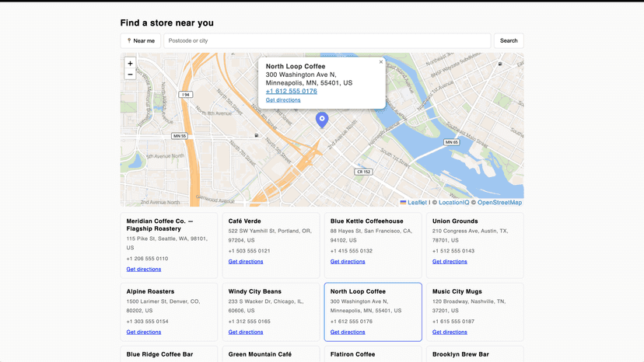Open Get directions link in map popup
Screen dimensions: 644x362
click(283, 99)
